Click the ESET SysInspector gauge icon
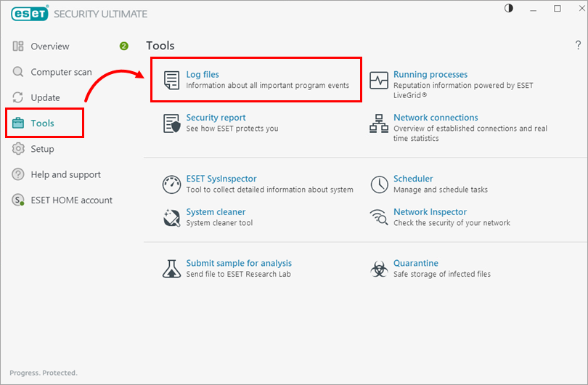Screen dimensions: 588x385 tap(171, 184)
